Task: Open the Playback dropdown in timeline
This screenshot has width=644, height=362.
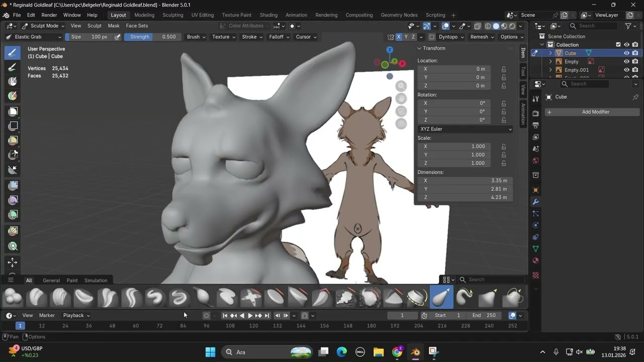Action: coord(76,315)
